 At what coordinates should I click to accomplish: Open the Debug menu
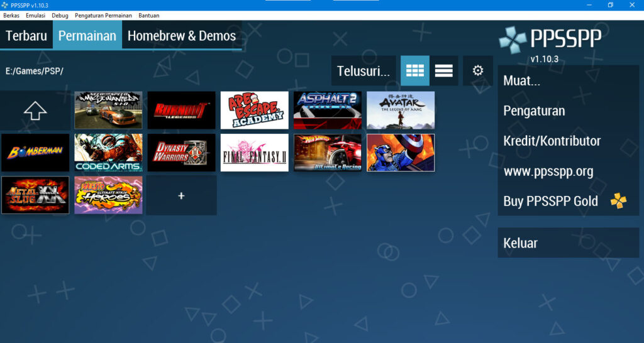(x=60, y=16)
